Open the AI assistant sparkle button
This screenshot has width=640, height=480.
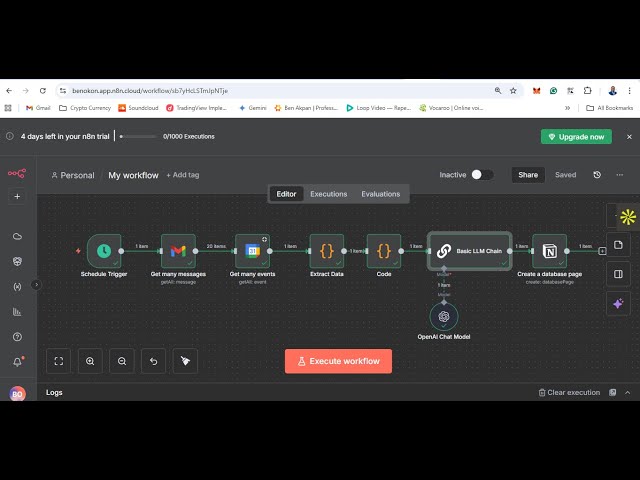pos(618,304)
